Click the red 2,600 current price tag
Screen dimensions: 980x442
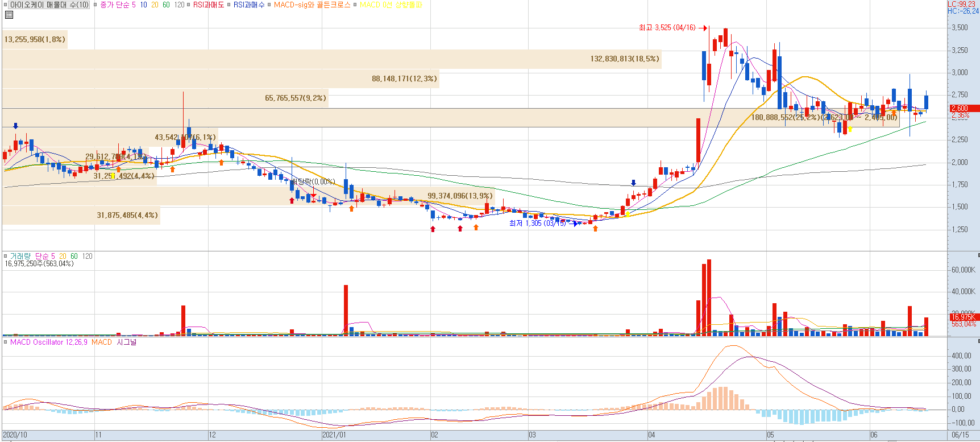(x=965, y=108)
